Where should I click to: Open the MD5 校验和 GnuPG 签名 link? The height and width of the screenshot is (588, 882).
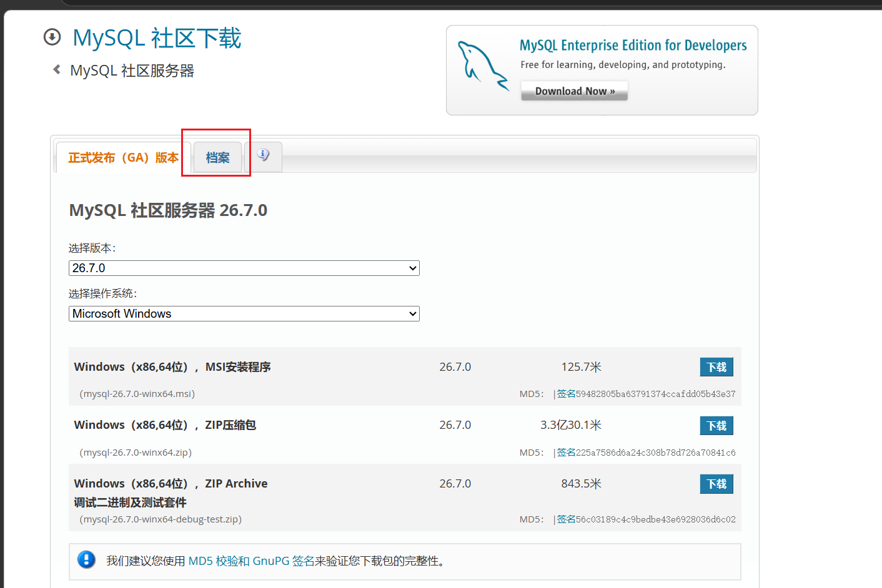[x=251, y=561]
